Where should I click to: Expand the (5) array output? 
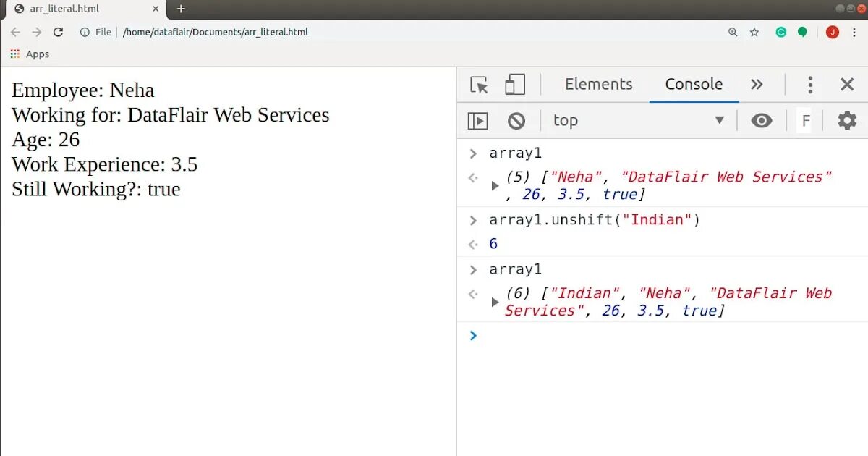[x=495, y=185]
